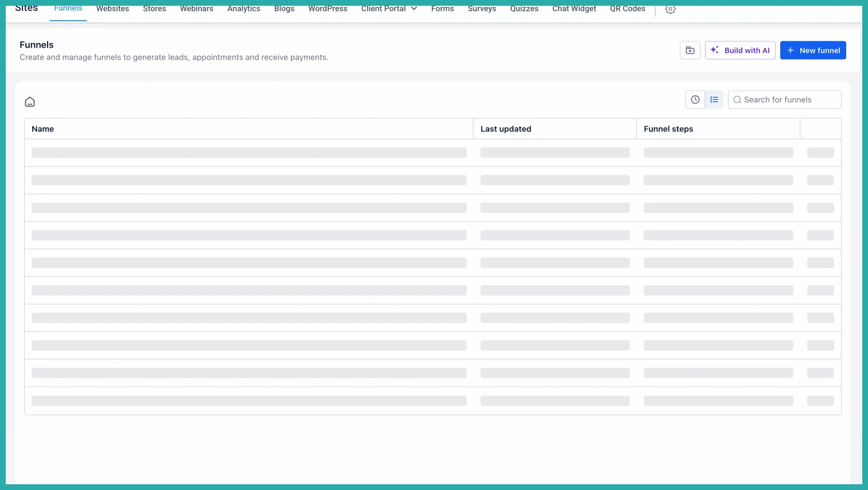Go to the Forms tab
The height and width of the screenshot is (490, 868).
tap(443, 9)
